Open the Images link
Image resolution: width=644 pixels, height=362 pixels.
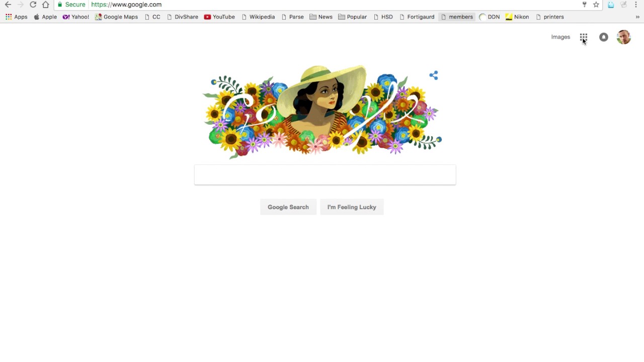pos(560,37)
